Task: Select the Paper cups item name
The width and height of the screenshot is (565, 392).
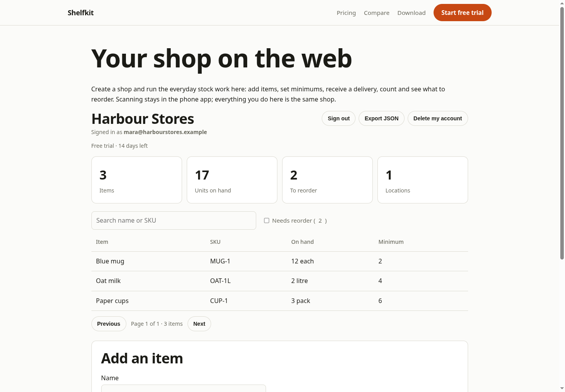Action: 112,301
